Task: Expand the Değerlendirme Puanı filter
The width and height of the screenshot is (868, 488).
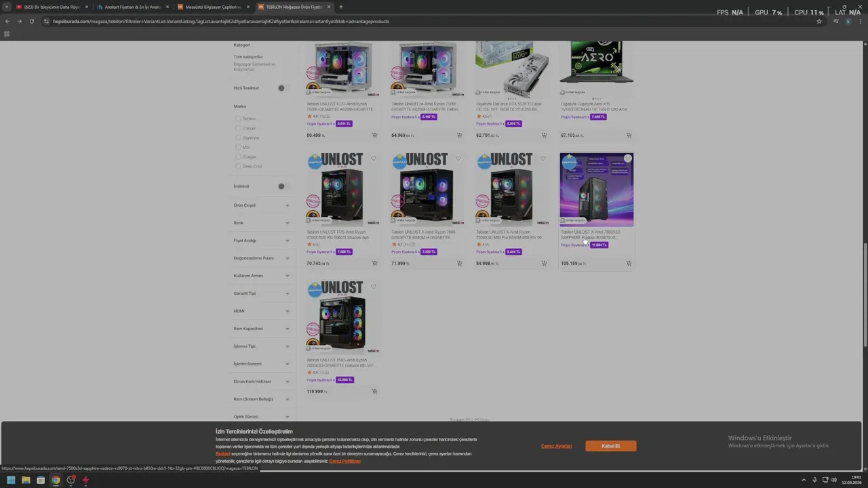Action: [262, 258]
